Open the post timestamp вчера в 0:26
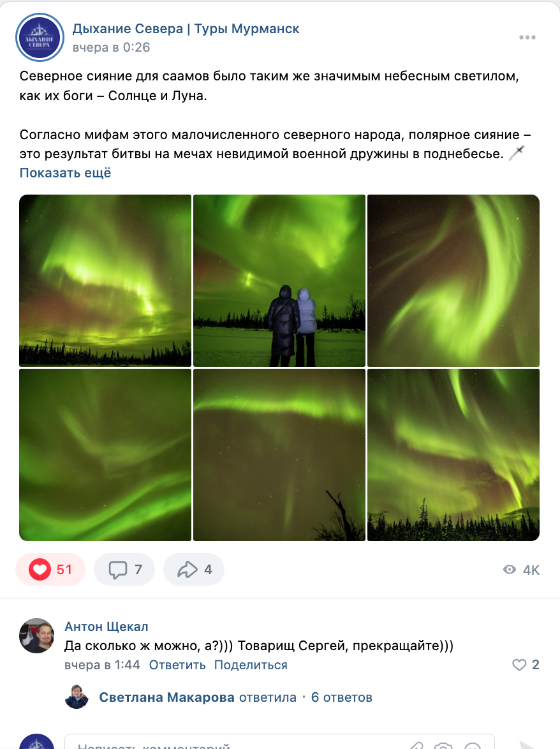560x749 pixels. point(111,47)
